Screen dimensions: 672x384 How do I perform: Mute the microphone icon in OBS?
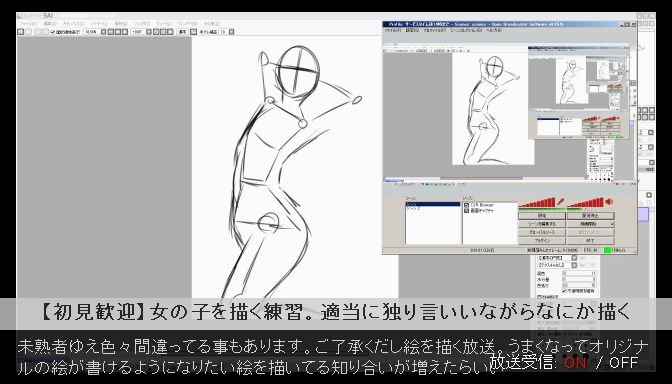[561, 201]
